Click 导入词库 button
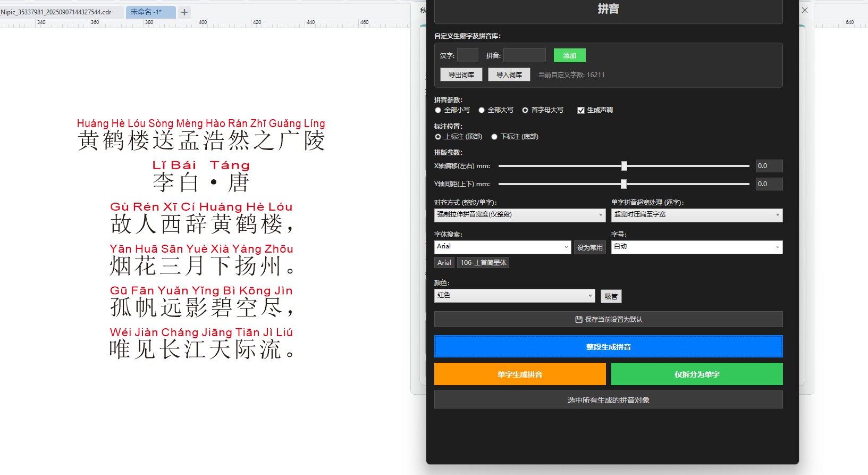The height and width of the screenshot is (475, 868). (x=509, y=74)
